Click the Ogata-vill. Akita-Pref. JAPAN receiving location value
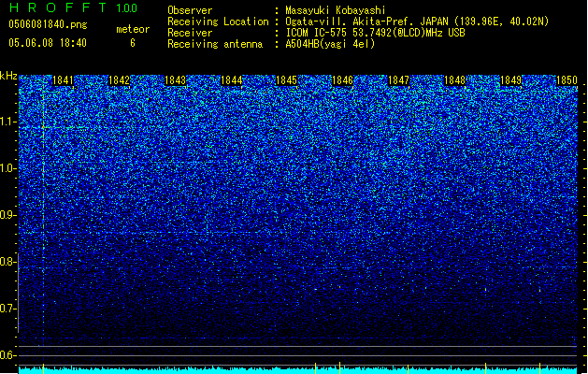Viewport: 588px width, 374px height. click(417, 22)
